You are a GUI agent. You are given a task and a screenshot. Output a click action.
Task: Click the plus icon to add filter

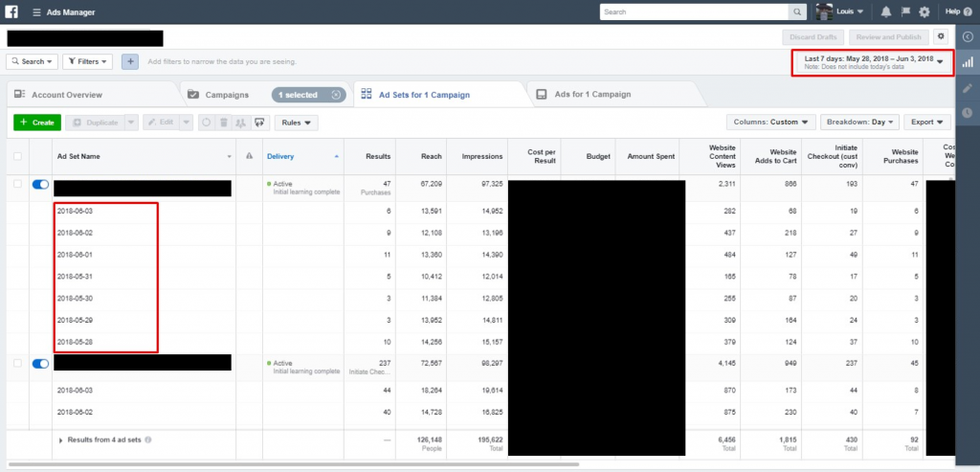[130, 62]
